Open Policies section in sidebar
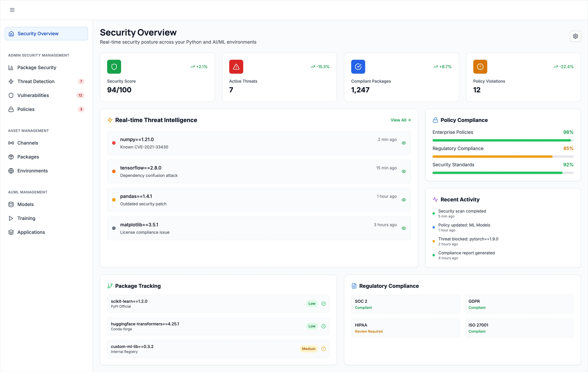Image resolution: width=588 pixels, height=372 pixels. [x=46, y=109]
